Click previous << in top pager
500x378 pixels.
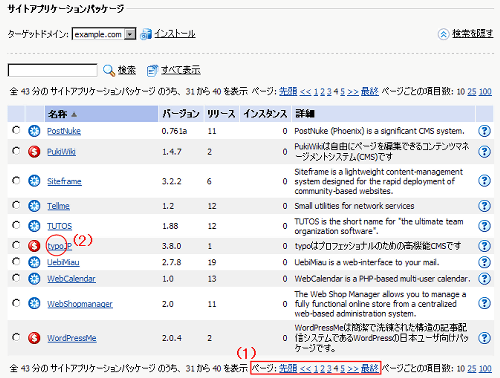(305, 91)
